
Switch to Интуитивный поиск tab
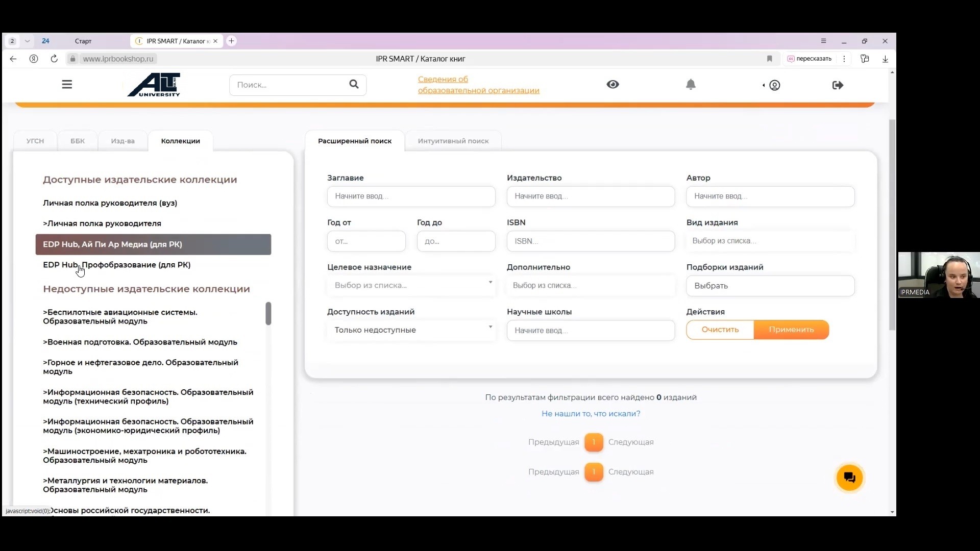(453, 141)
